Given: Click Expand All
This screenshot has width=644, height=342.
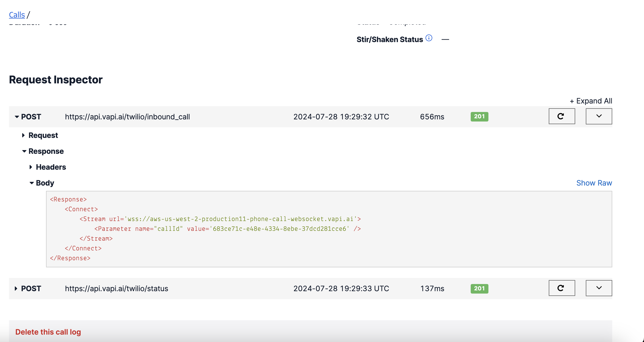Looking at the screenshot, I should [x=591, y=101].
